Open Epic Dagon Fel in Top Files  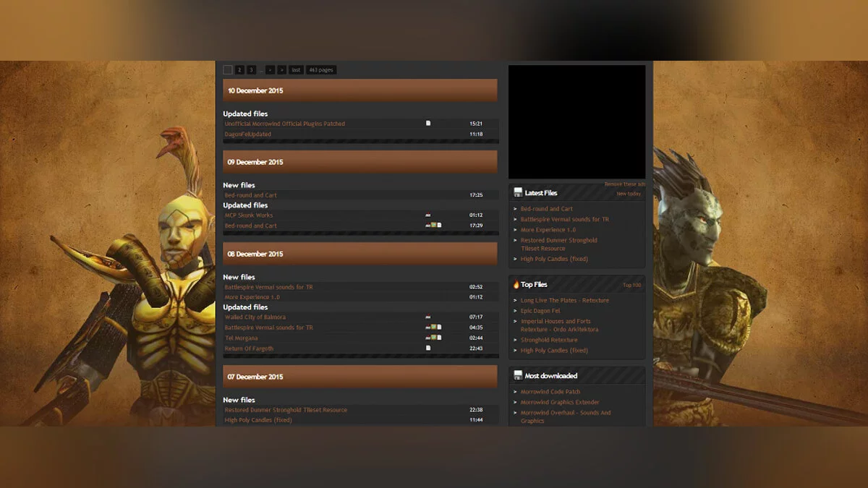pos(540,311)
